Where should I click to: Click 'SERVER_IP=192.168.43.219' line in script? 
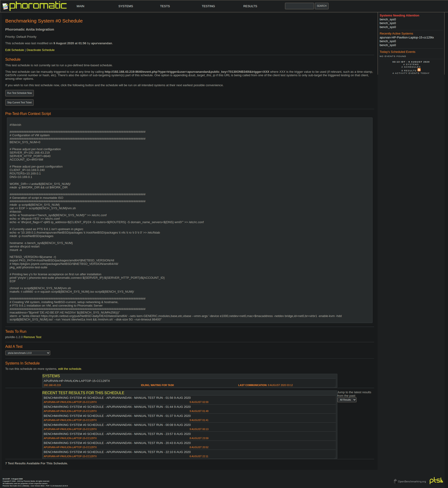(x=30, y=153)
